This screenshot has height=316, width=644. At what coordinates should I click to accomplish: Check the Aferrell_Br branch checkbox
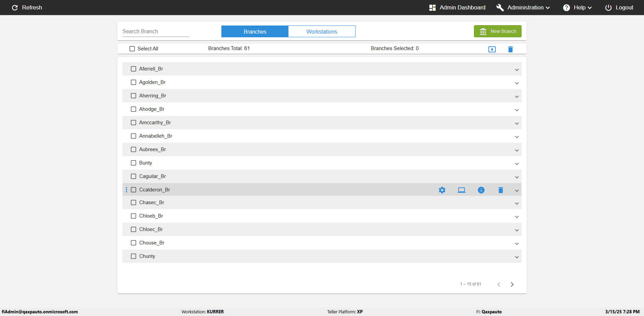tap(133, 69)
